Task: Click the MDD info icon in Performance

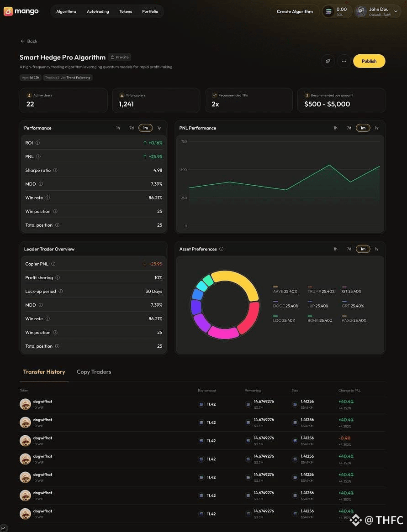Action: point(41,184)
